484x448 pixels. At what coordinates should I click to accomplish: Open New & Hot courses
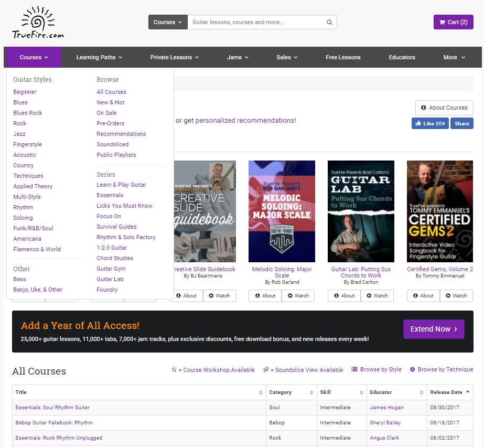[111, 102]
